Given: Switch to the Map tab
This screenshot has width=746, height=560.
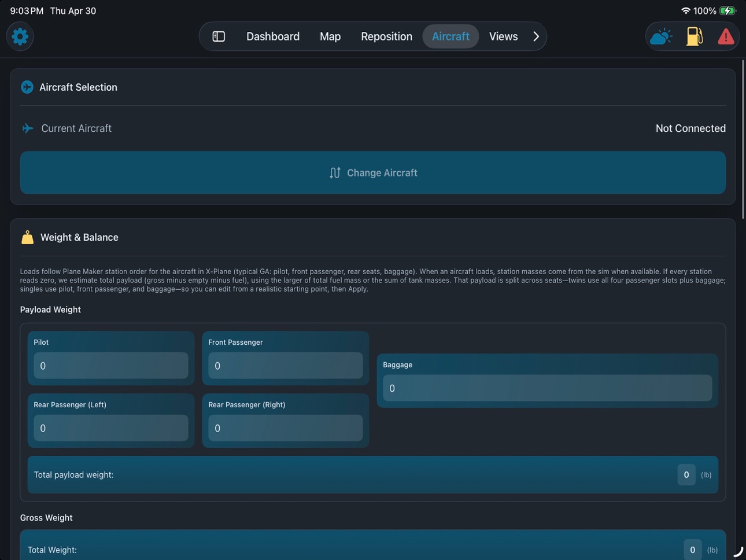Looking at the screenshot, I should [x=330, y=36].
